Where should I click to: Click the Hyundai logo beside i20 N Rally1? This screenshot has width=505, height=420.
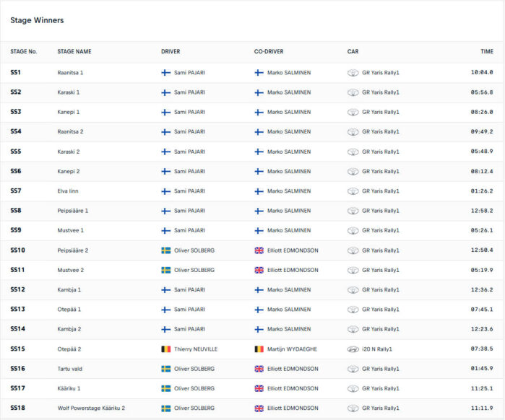click(x=353, y=349)
